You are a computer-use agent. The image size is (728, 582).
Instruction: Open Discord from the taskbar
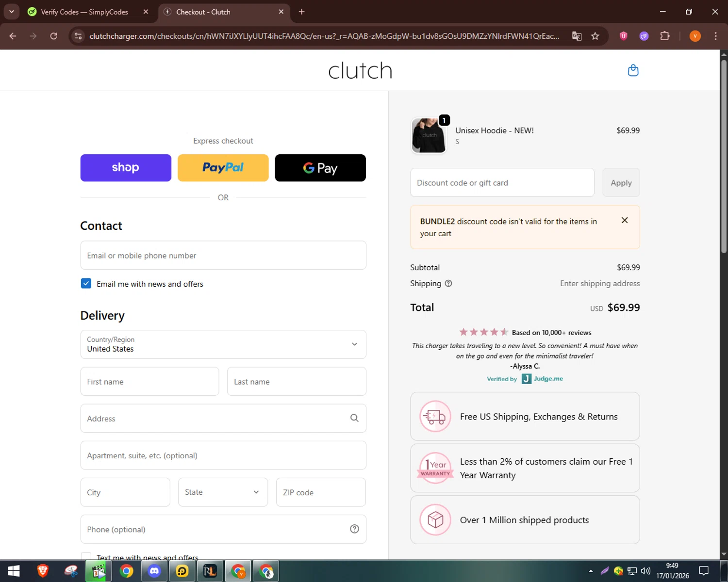coord(154,571)
